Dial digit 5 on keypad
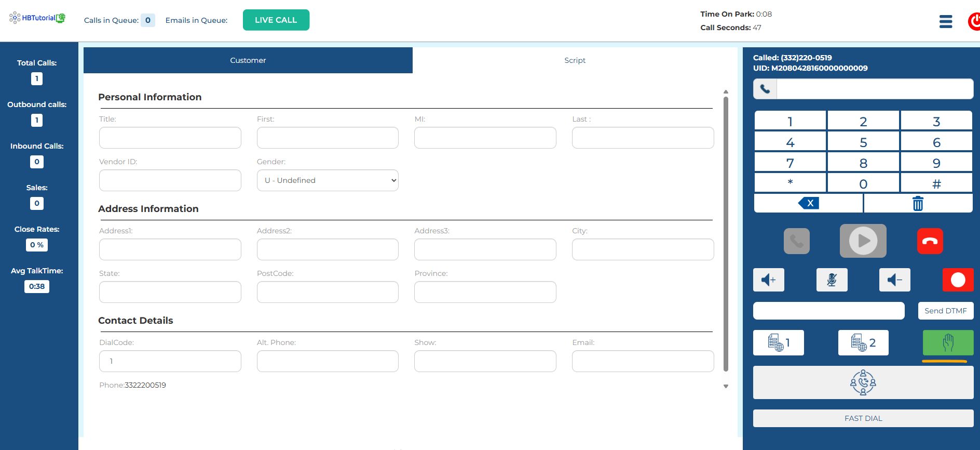The width and height of the screenshot is (980, 450). click(x=863, y=141)
